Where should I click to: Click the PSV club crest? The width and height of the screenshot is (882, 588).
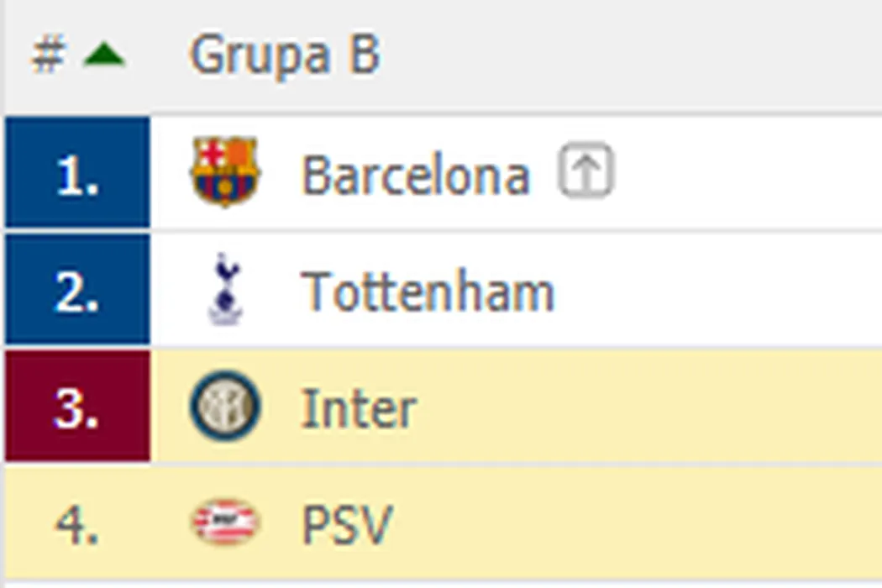(x=224, y=522)
